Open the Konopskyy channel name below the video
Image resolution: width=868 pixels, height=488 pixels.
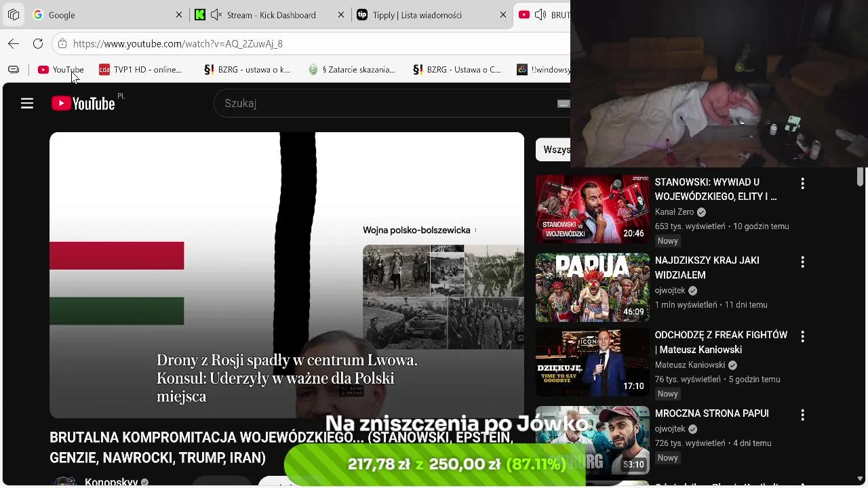click(x=111, y=483)
